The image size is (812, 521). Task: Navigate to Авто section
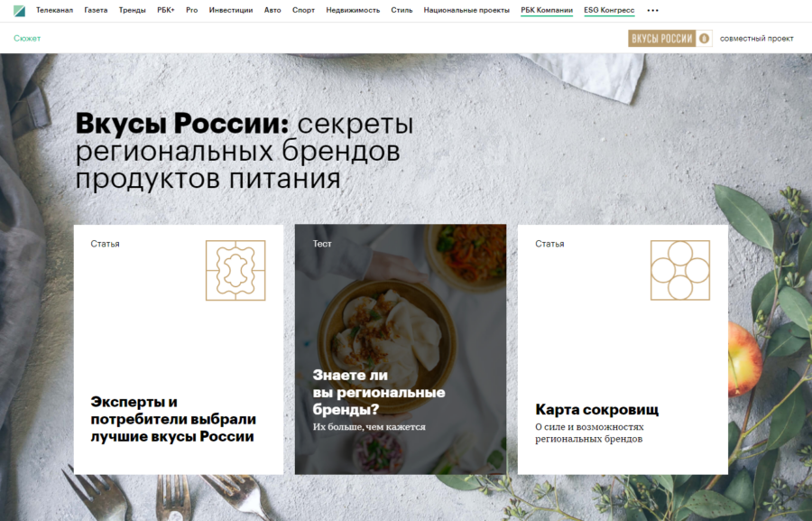coord(272,11)
